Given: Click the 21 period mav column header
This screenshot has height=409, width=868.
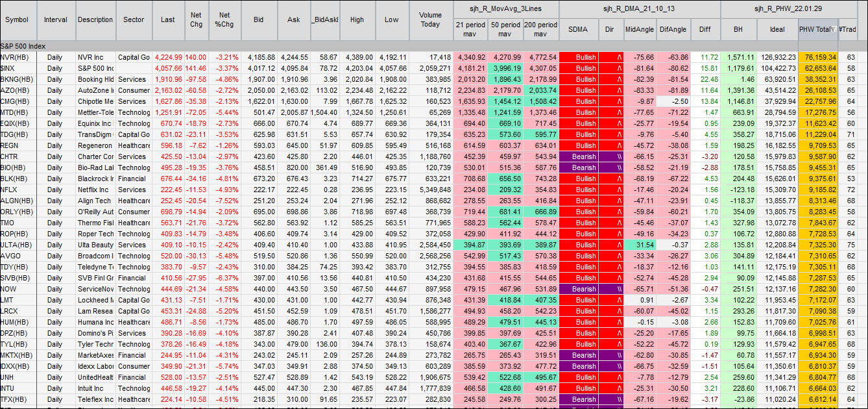Looking at the screenshot, I should coord(470,29).
